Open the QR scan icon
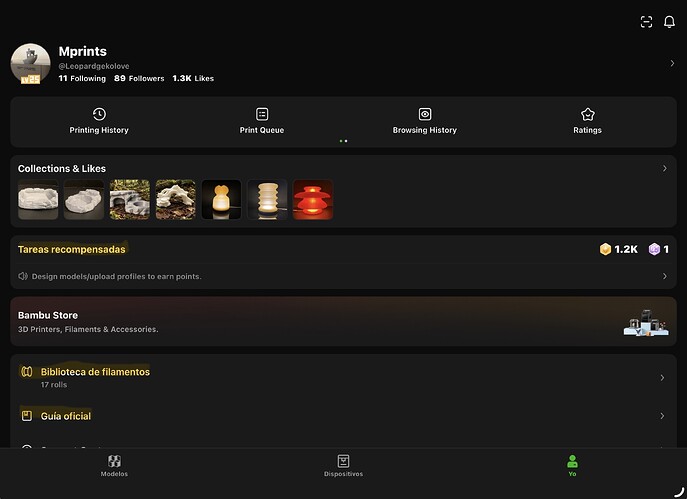 point(646,22)
